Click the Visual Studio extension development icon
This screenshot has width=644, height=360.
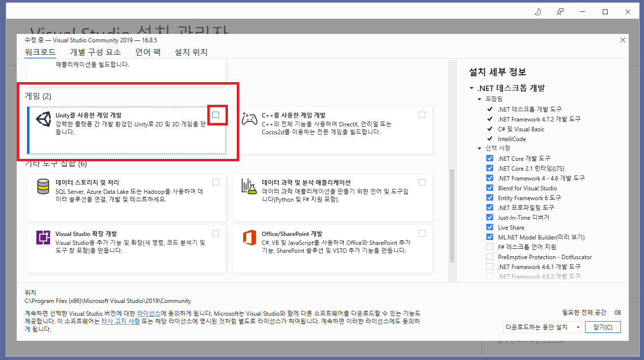[43, 238]
